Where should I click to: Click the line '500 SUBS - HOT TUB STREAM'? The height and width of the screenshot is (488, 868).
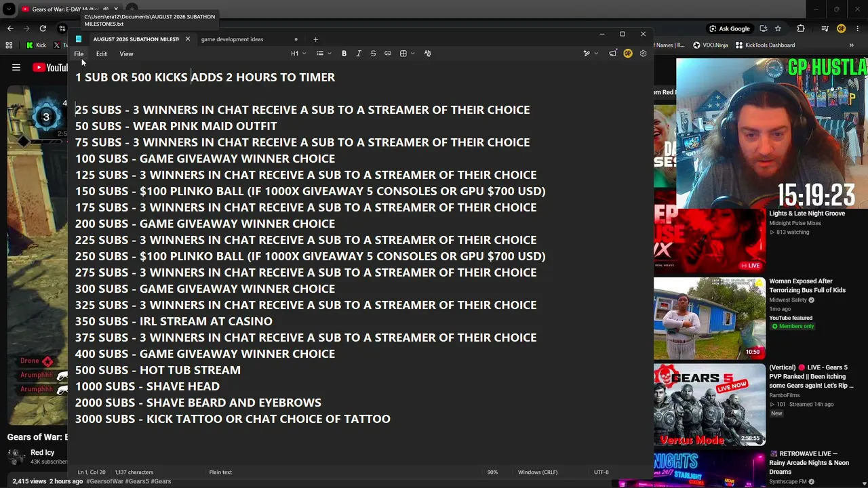158,370
